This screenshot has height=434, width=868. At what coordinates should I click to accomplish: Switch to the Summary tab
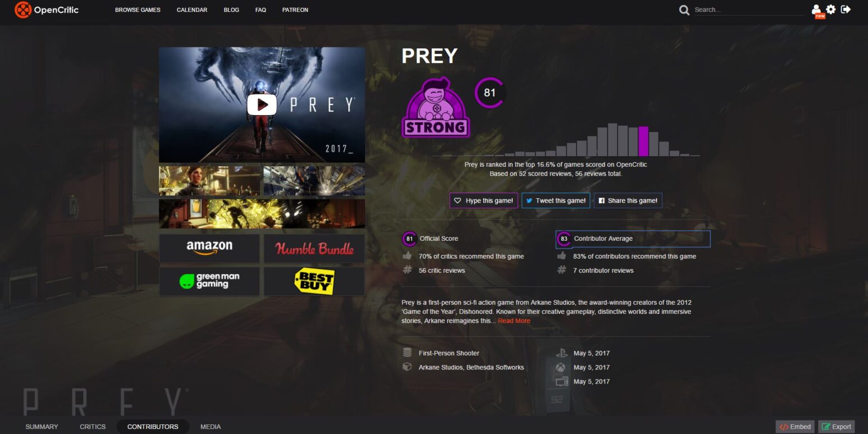pos(42,427)
